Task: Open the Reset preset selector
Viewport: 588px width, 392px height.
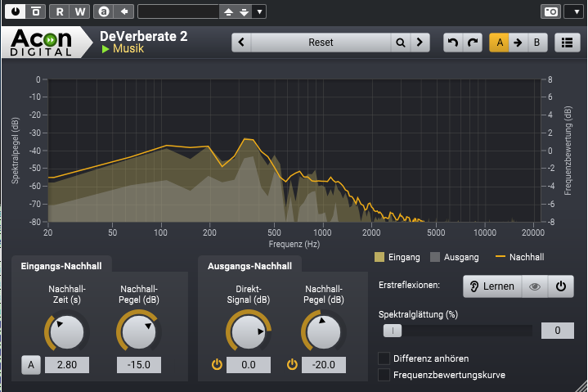Action: point(321,43)
